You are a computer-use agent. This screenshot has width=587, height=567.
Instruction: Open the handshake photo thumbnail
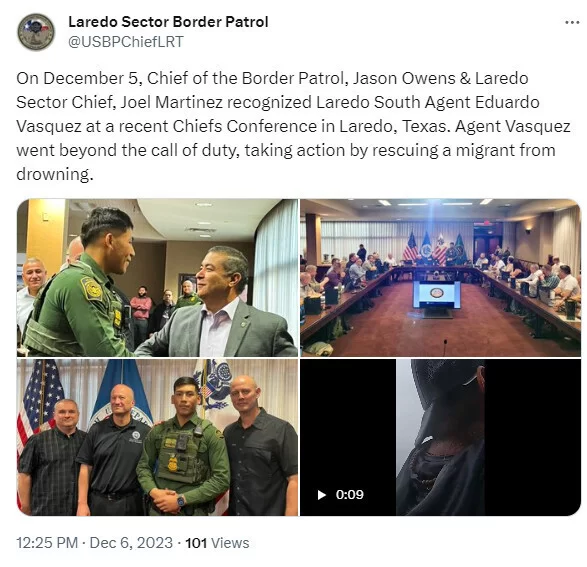coord(157,277)
